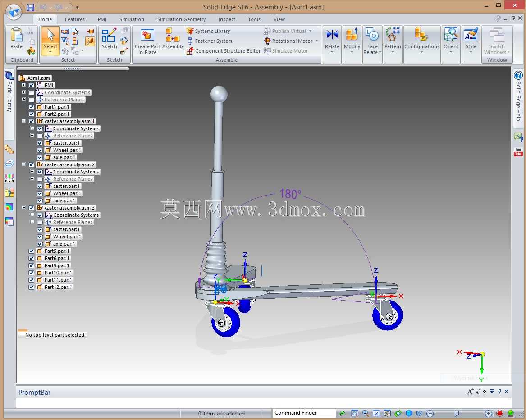This screenshot has height=420, width=526.
Task: Open the Face Relate dropdown arrow
Action: [380, 52]
